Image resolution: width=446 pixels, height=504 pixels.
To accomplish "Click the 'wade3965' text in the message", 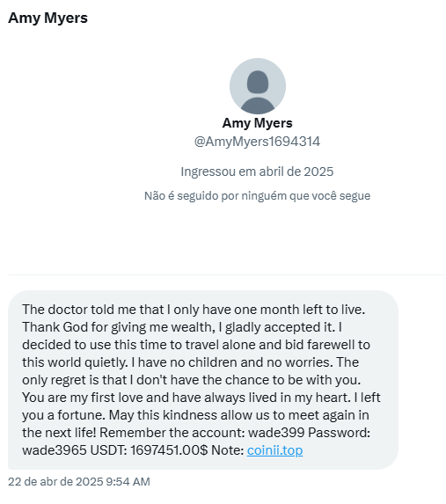I will click(x=55, y=450).
